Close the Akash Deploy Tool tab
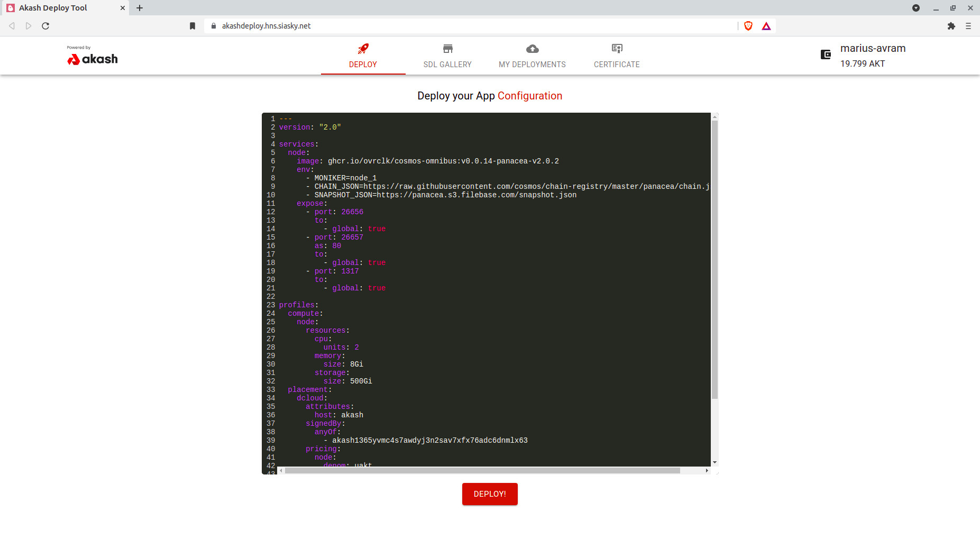Image resolution: width=980 pixels, height=557 pixels. (x=122, y=8)
